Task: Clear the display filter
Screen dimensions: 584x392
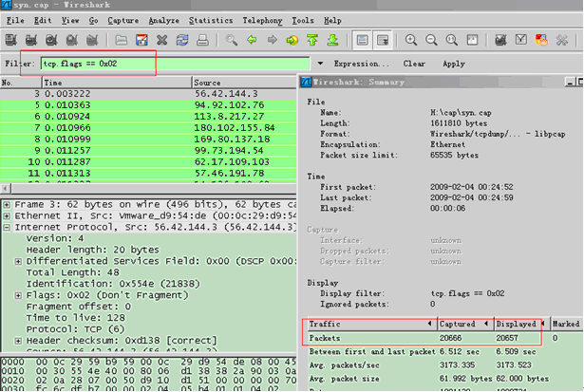Action: click(414, 64)
